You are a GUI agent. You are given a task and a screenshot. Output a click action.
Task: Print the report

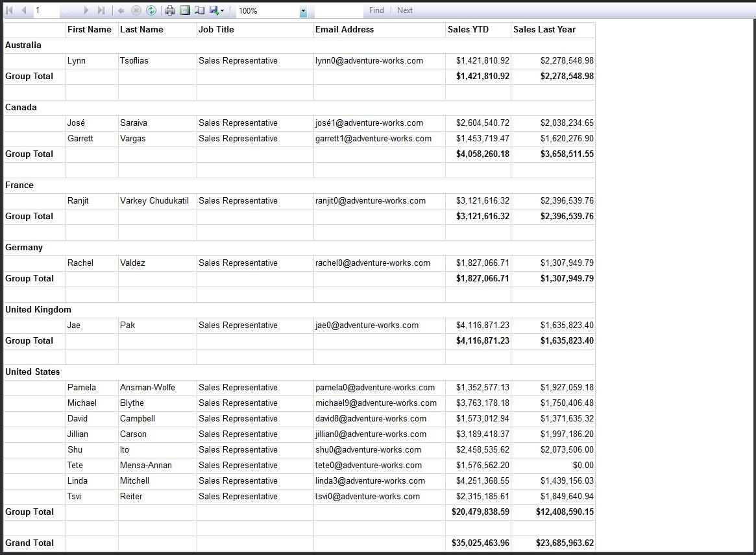[x=170, y=10]
